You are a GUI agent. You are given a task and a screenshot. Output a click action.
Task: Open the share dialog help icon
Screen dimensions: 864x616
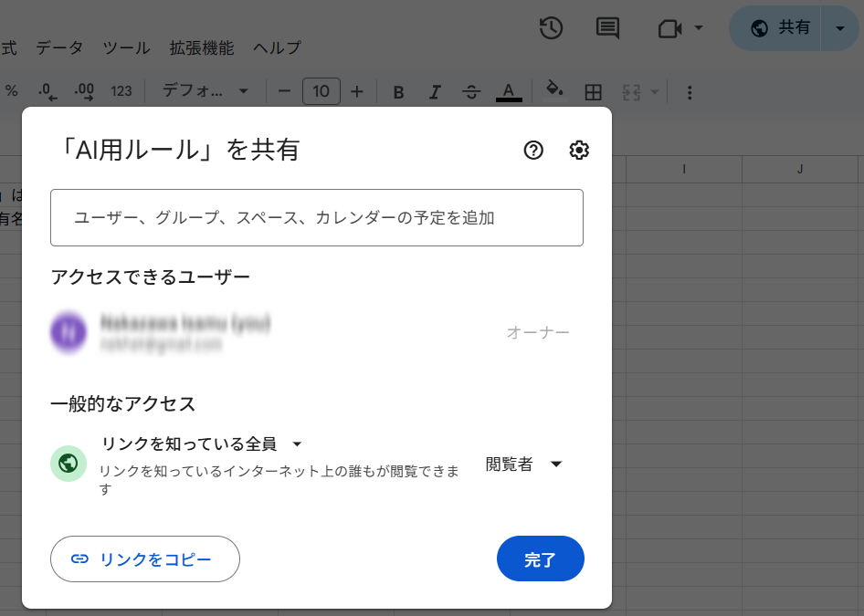point(532,151)
